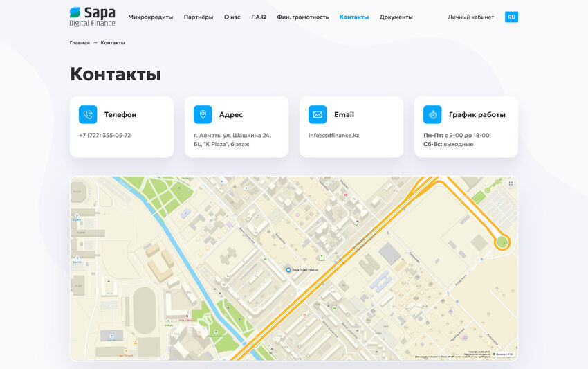Open the Документы page

(396, 17)
